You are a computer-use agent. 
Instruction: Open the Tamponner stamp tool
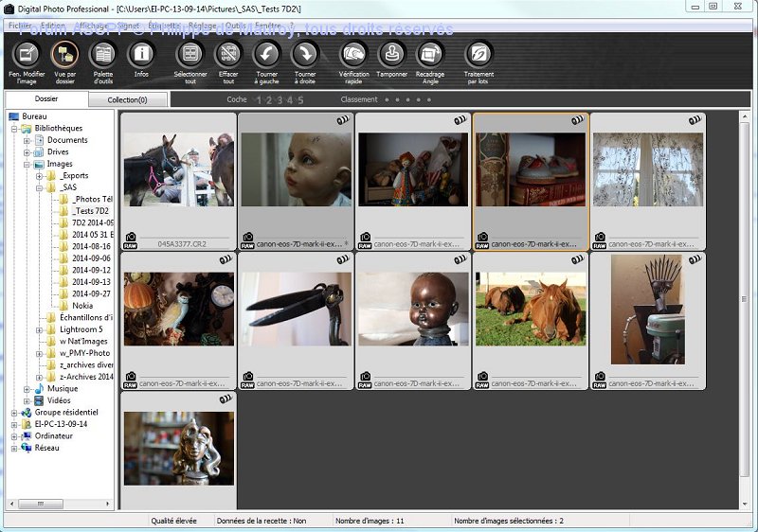(x=391, y=55)
